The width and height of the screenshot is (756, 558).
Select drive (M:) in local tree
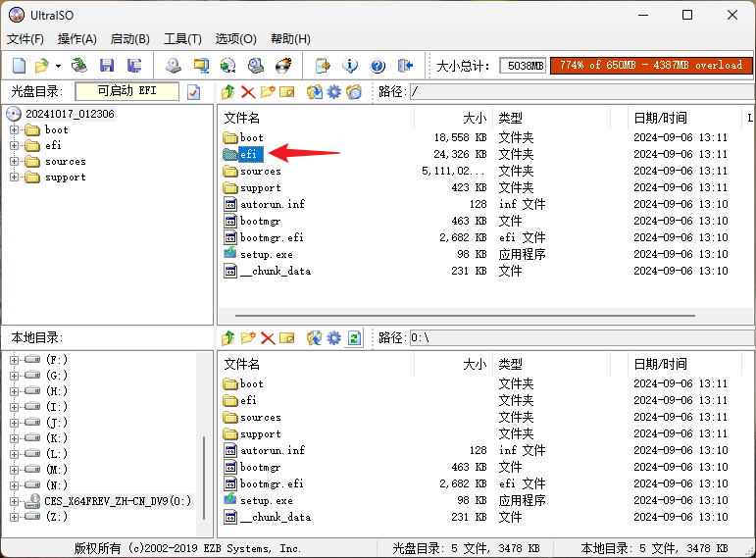click(57, 470)
